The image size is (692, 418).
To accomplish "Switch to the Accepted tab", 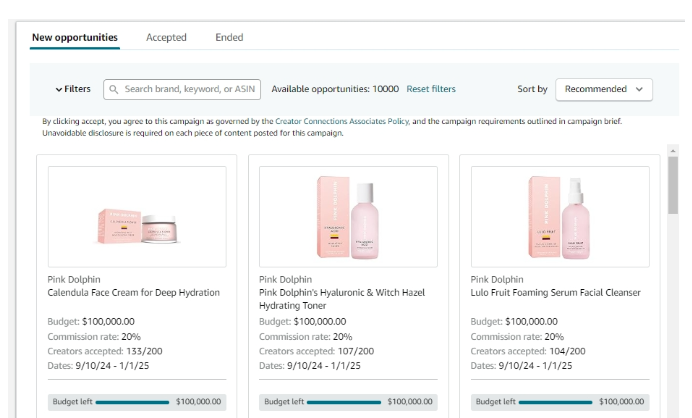I will pos(166,37).
